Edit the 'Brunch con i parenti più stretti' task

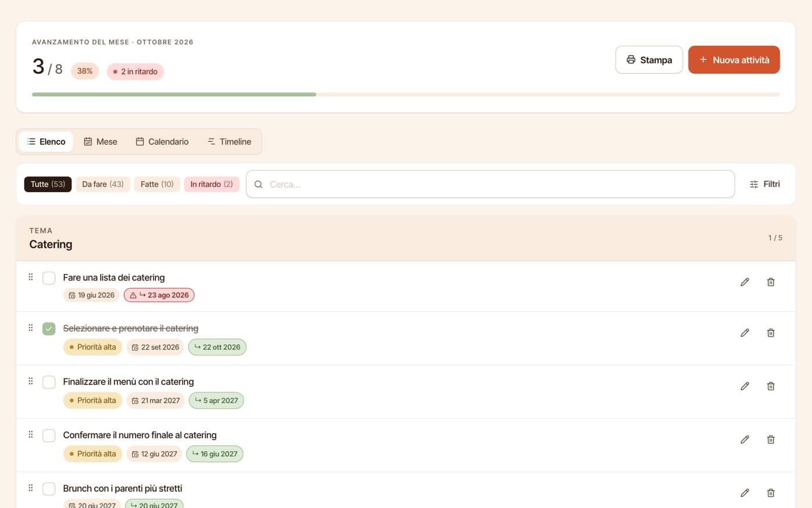click(x=745, y=493)
